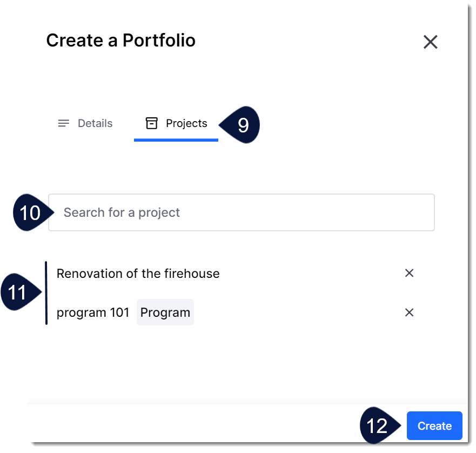Select the Projects tab label
Image resolution: width=476 pixels, height=453 pixels.
pyautogui.click(x=186, y=123)
